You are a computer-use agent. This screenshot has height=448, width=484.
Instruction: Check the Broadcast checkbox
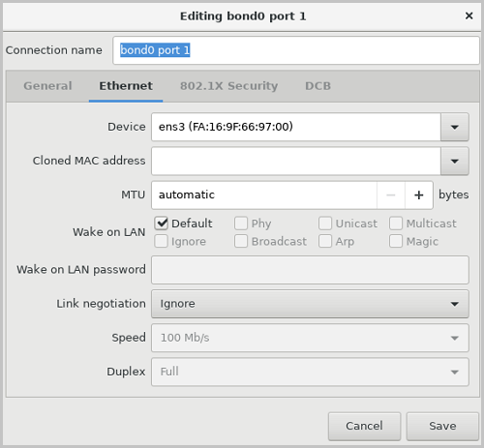click(x=241, y=241)
